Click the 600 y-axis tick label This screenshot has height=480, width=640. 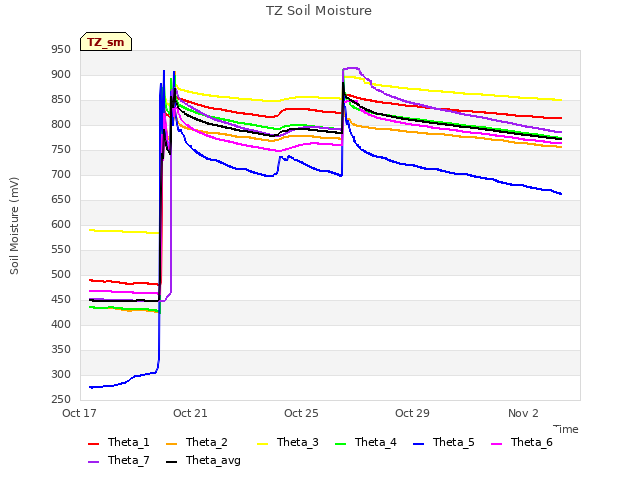[61, 224]
